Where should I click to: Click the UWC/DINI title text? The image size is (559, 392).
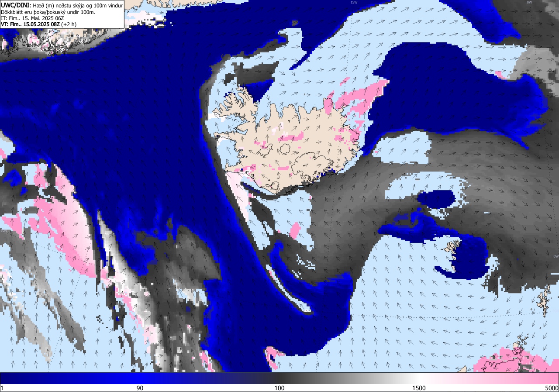(16, 5)
